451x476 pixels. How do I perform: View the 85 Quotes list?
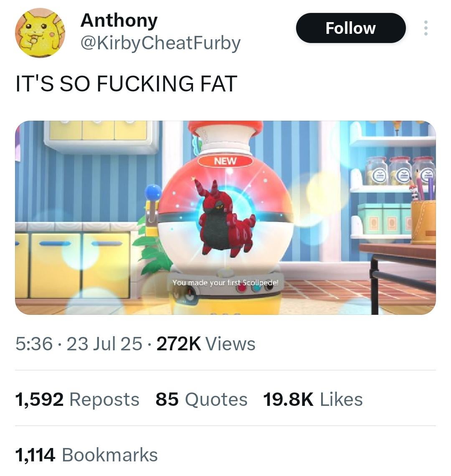tap(201, 399)
